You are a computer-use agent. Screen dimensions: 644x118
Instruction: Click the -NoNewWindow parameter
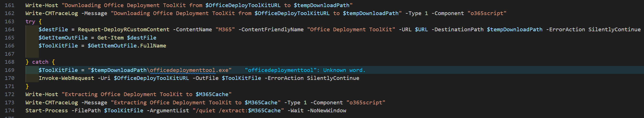327,111
